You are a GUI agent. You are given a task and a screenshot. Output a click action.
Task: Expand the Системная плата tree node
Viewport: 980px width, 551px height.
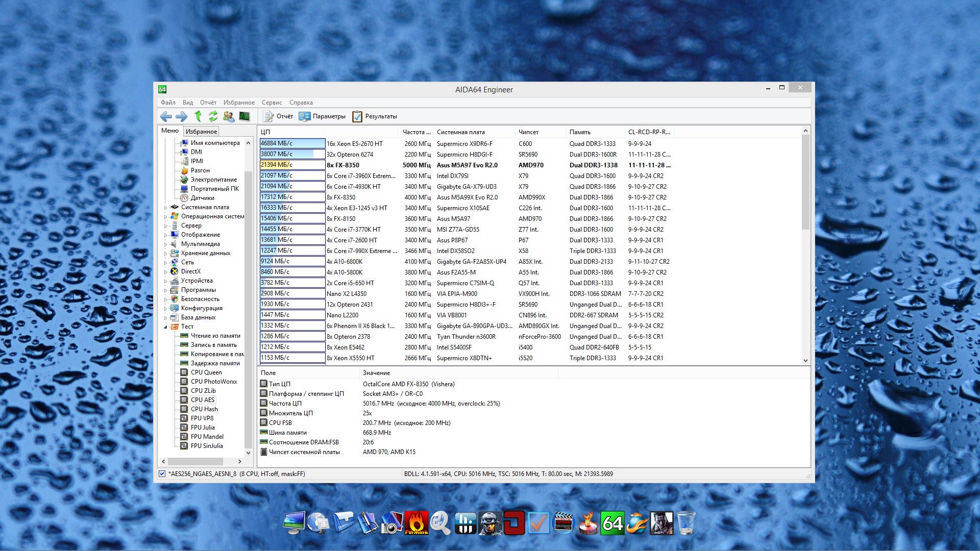pyautogui.click(x=166, y=208)
